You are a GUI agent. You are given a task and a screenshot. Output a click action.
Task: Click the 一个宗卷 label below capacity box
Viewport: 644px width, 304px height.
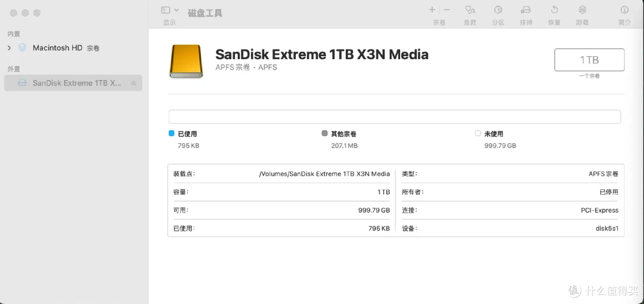pyautogui.click(x=589, y=76)
